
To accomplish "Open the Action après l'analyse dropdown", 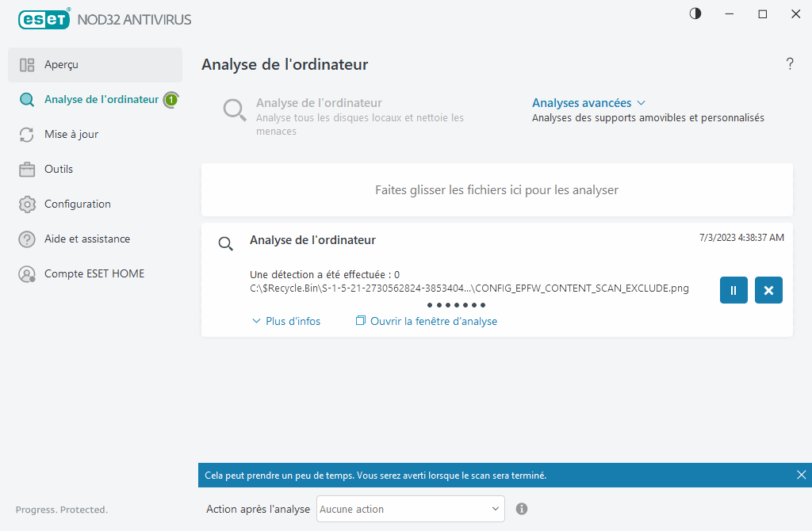I will click(x=410, y=509).
